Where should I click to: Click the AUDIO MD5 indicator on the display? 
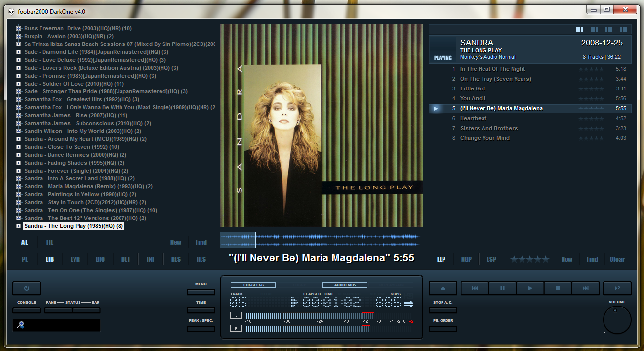tap(345, 285)
